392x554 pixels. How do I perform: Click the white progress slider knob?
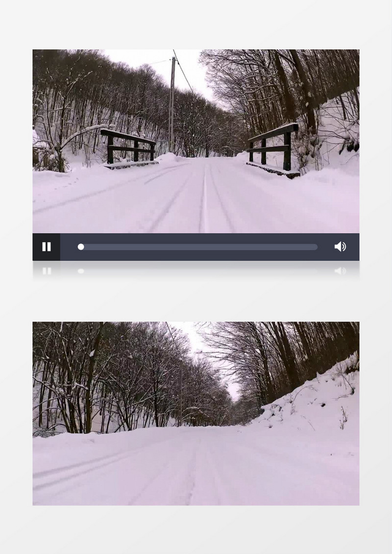(x=81, y=247)
